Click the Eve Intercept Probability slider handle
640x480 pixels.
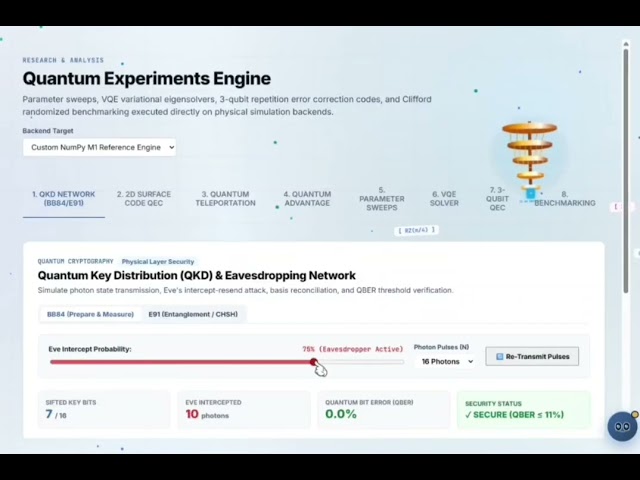pyautogui.click(x=313, y=362)
